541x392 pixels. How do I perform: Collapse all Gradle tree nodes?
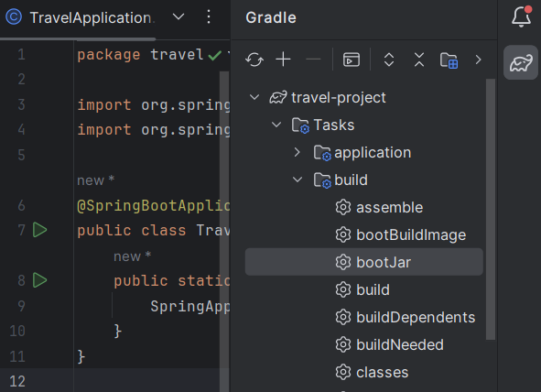[419, 60]
